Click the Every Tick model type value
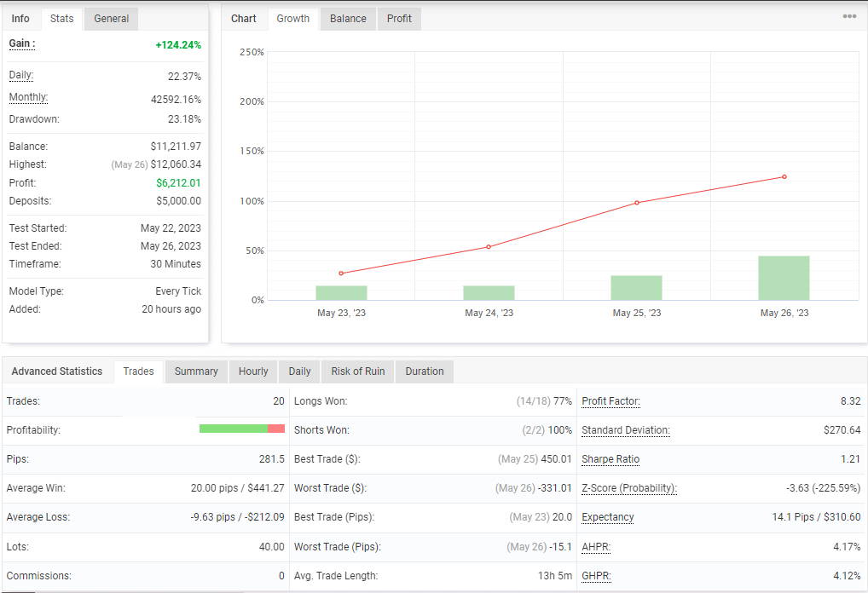Screen dimensions: 868x593 [178, 291]
